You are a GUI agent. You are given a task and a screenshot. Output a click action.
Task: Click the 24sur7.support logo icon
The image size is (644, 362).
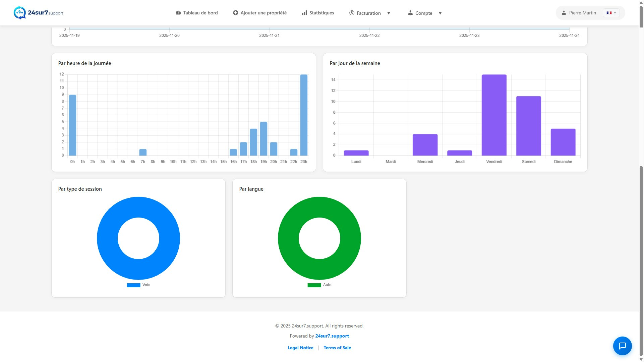point(20,13)
